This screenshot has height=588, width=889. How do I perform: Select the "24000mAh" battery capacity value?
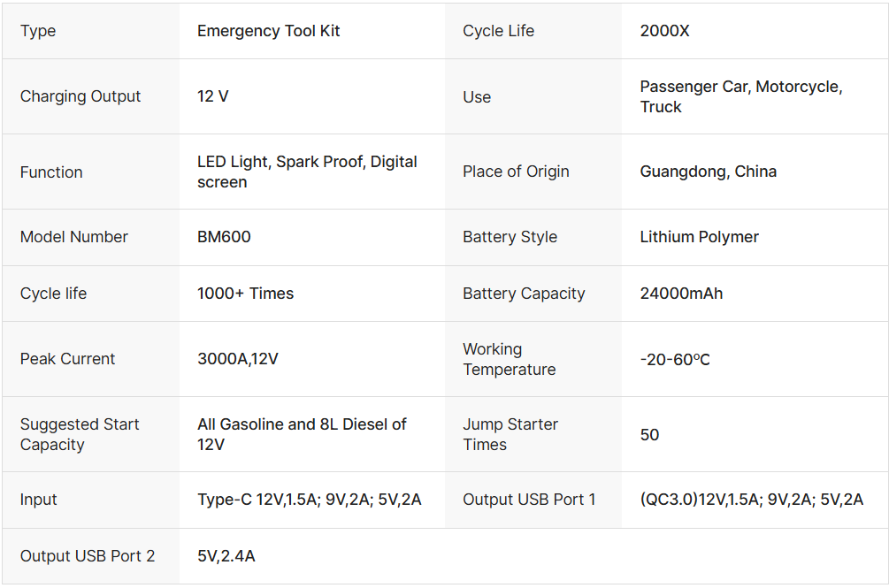pos(681,294)
